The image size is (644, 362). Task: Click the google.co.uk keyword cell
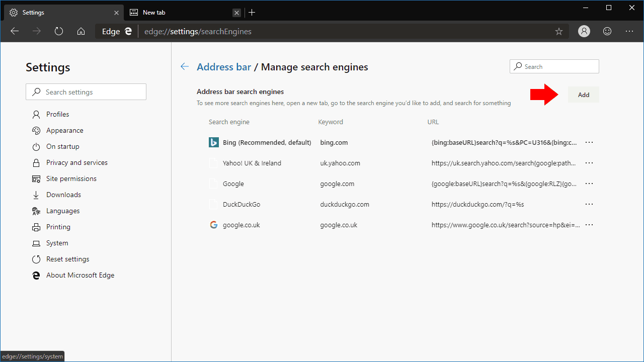[x=339, y=225]
